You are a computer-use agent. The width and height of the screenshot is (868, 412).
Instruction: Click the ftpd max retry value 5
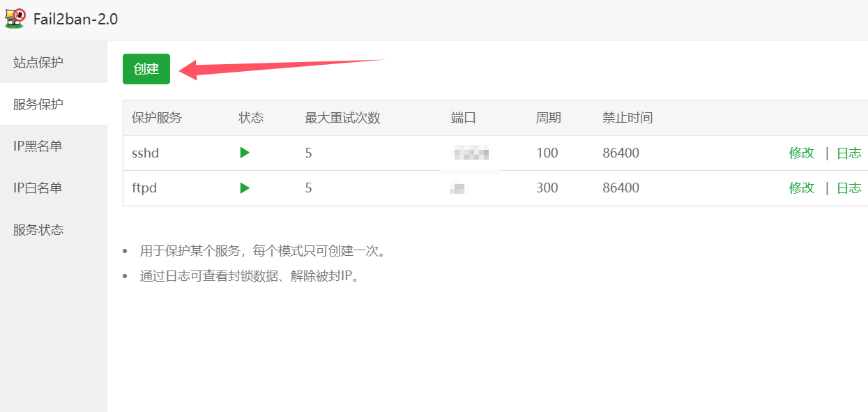click(309, 188)
